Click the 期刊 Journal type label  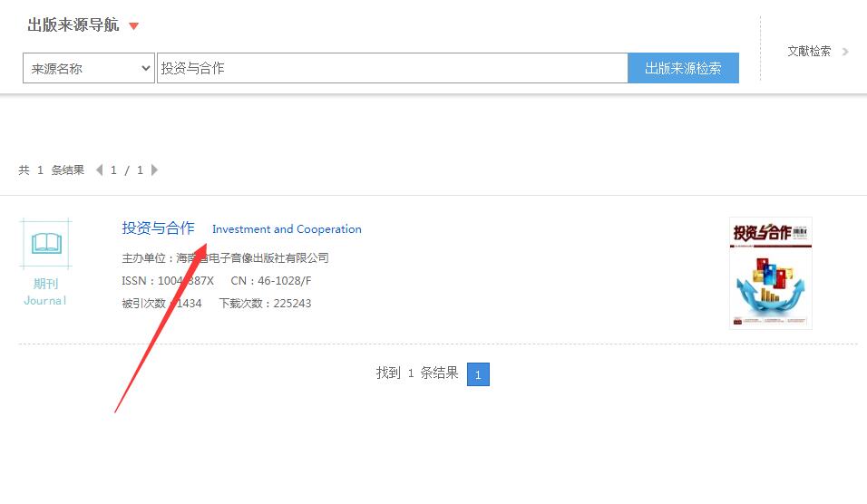coord(45,292)
